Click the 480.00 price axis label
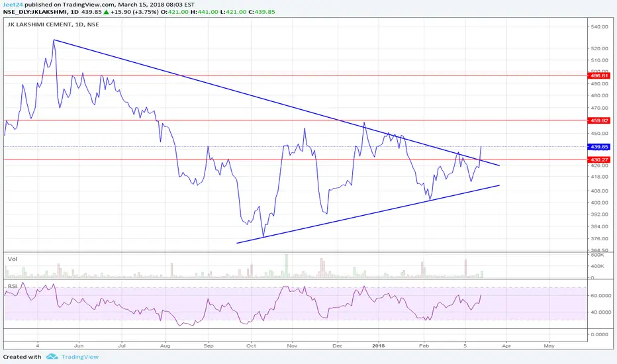617x364 pixels. pos(600,95)
